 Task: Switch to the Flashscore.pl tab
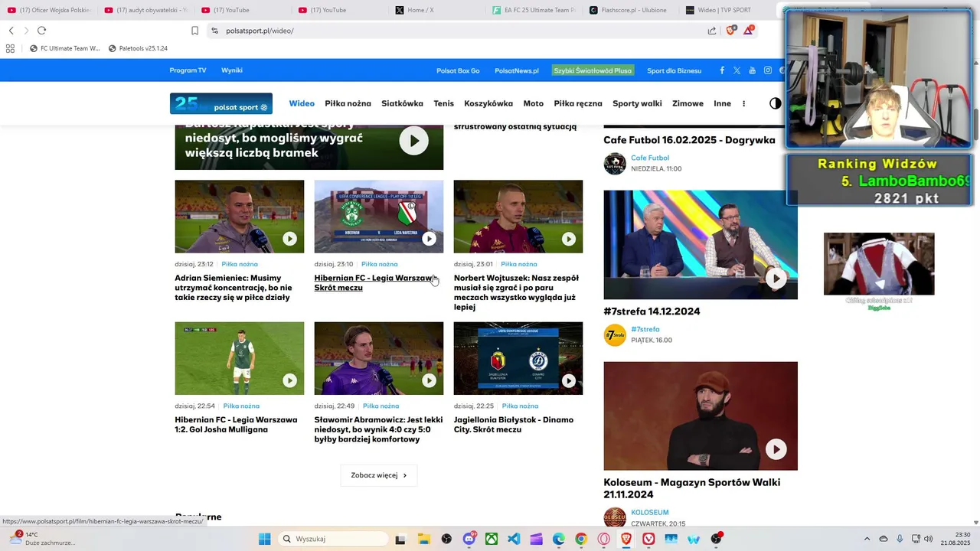tap(629, 10)
